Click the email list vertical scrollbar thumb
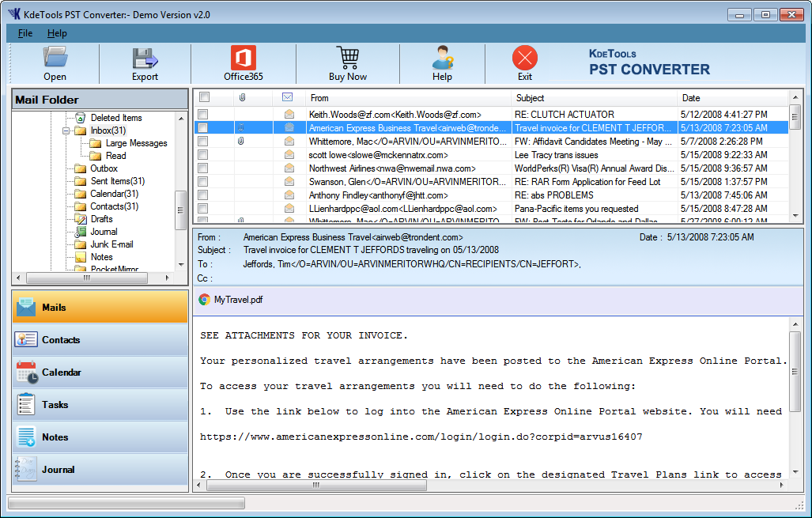The image size is (812, 518). [x=795, y=117]
